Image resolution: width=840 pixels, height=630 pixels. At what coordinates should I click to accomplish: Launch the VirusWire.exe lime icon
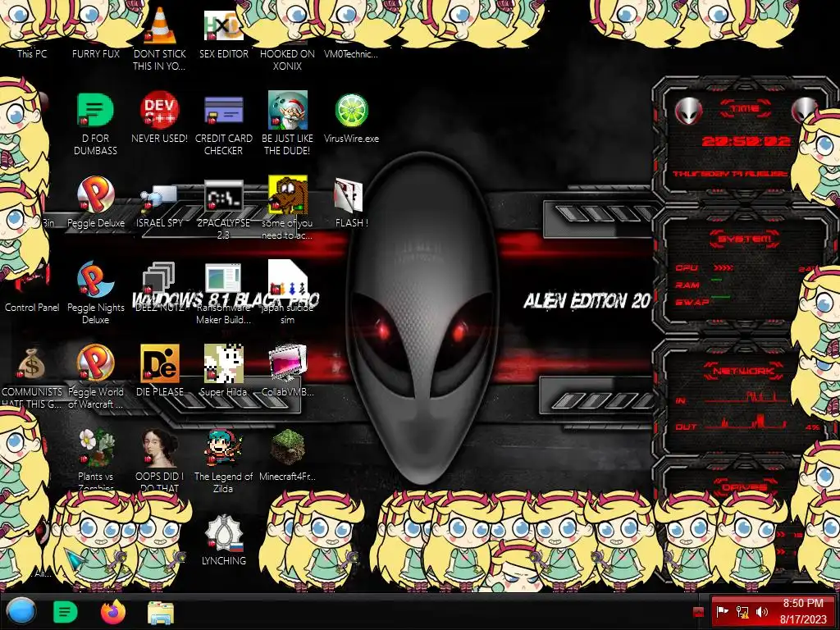[x=351, y=111]
